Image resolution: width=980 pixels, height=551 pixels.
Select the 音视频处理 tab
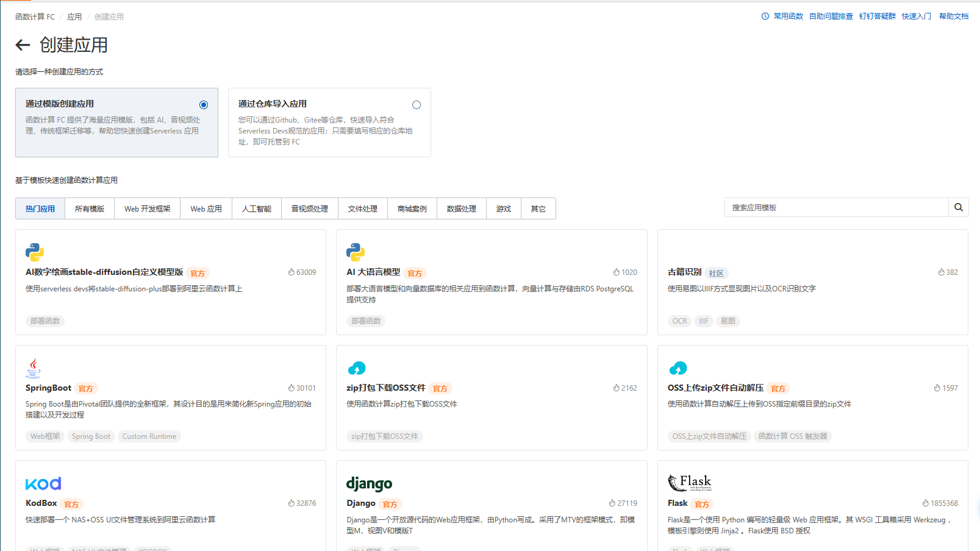click(x=310, y=208)
